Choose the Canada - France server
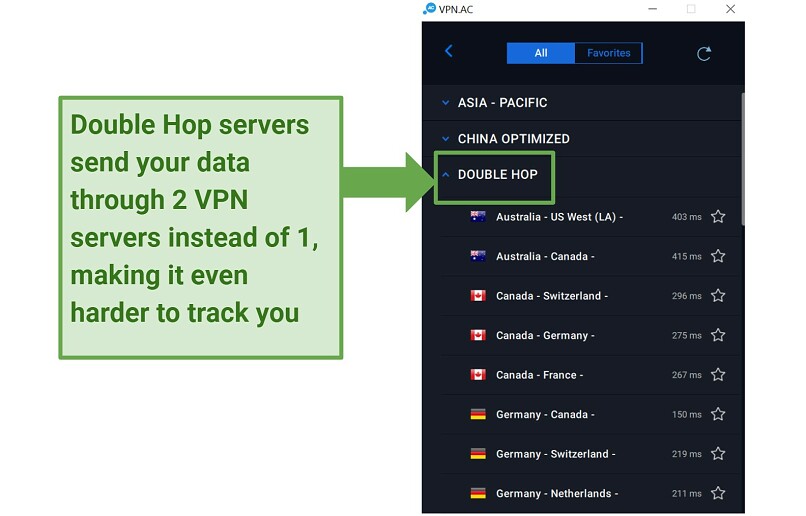The width and height of the screenshot is (806, 516). point(590,375)
